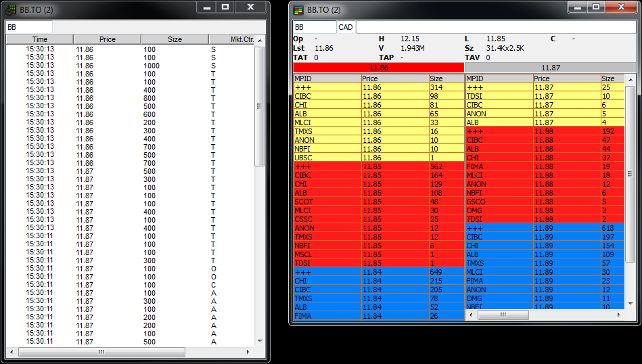Minimize the Level 2 market depth window
Viewport: 642px width, 364px height.
[576, 7]
